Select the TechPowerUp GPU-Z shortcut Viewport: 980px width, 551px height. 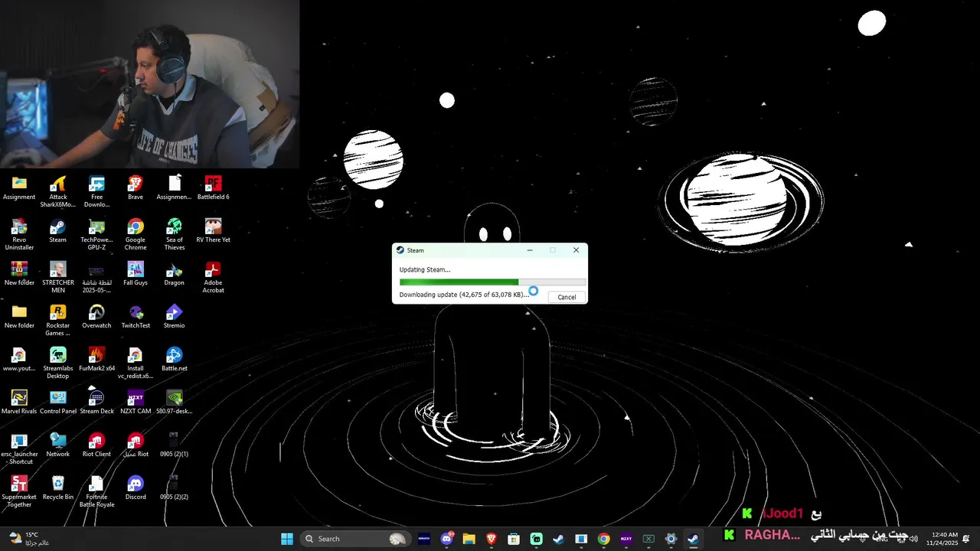coord(96,234)
